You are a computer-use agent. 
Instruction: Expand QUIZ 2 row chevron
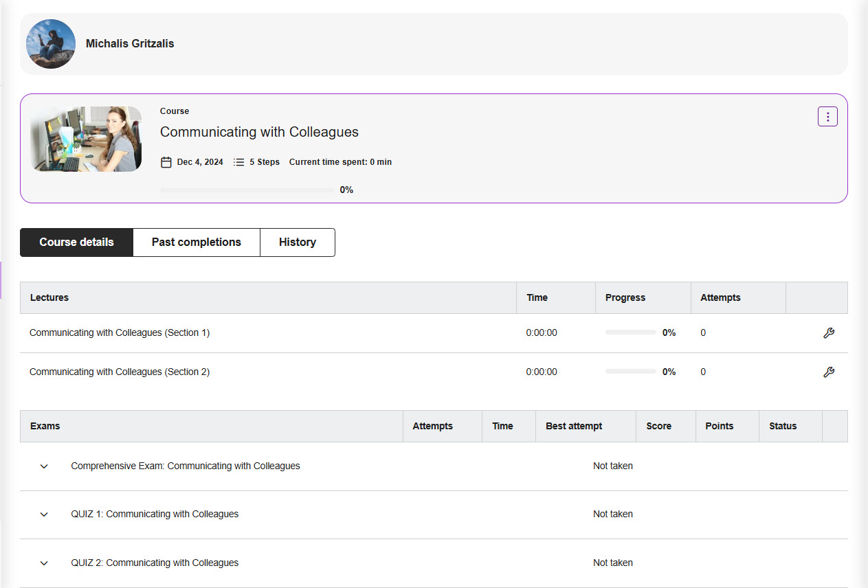point(44,563)
